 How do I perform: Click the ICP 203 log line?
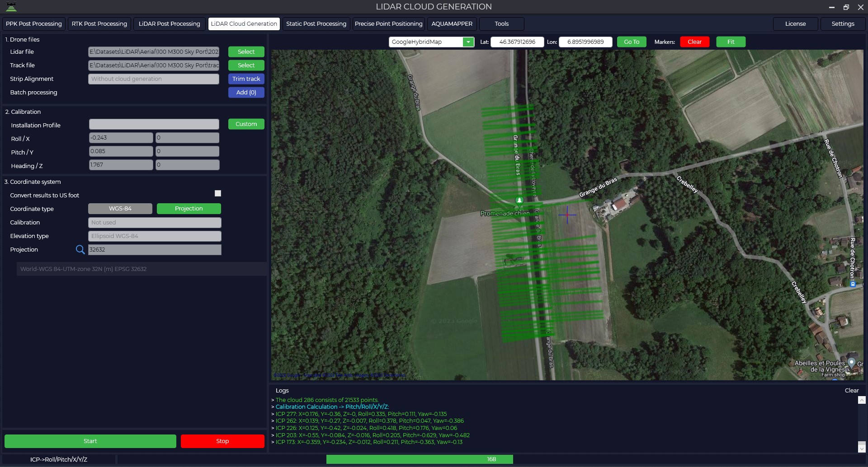tap(373, 435)
